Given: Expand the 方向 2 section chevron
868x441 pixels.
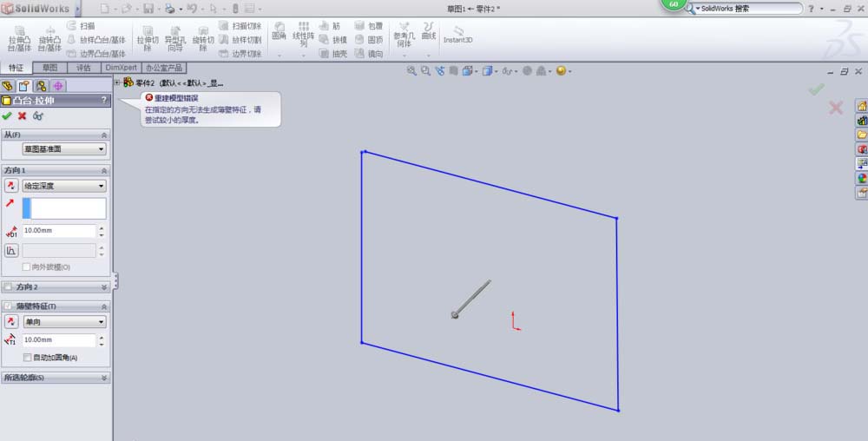Looking at the screenshot, I should pos(104,287).
